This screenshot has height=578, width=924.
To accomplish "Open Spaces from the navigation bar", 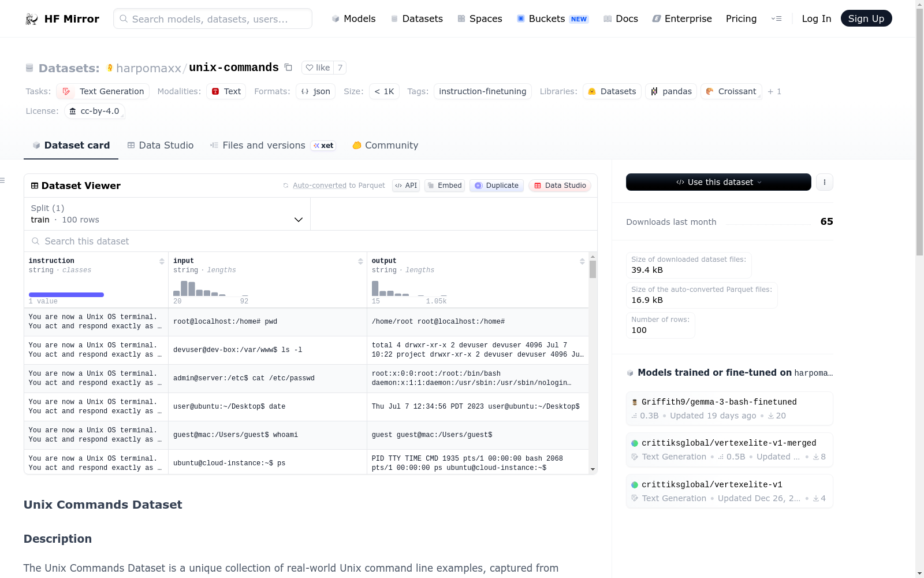I will 480,18.
